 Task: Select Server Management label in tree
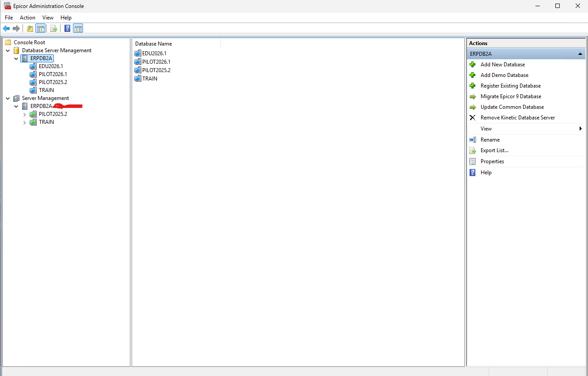[x=46, y=98]
